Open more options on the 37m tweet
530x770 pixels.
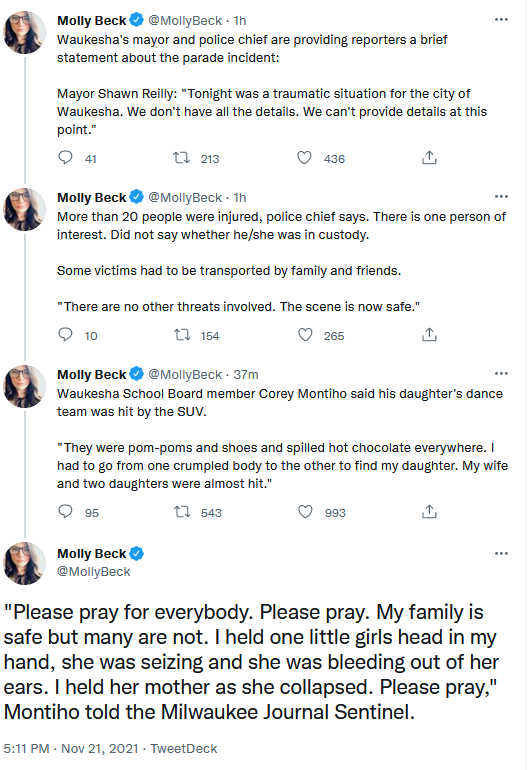tap(501, 374)
